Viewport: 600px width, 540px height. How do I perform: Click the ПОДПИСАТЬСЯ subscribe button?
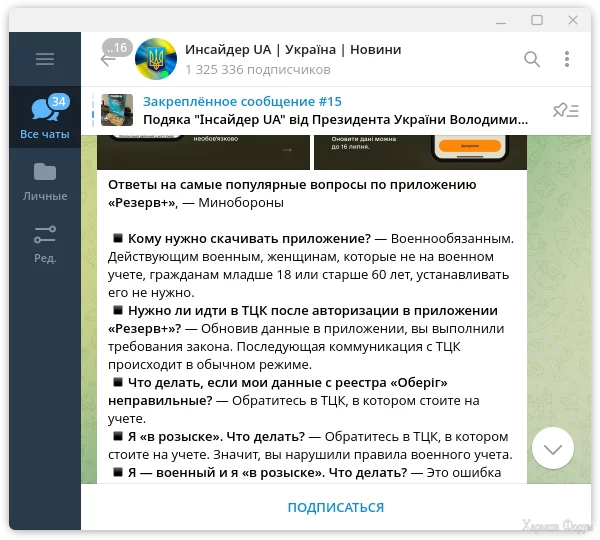pos(336,507)
